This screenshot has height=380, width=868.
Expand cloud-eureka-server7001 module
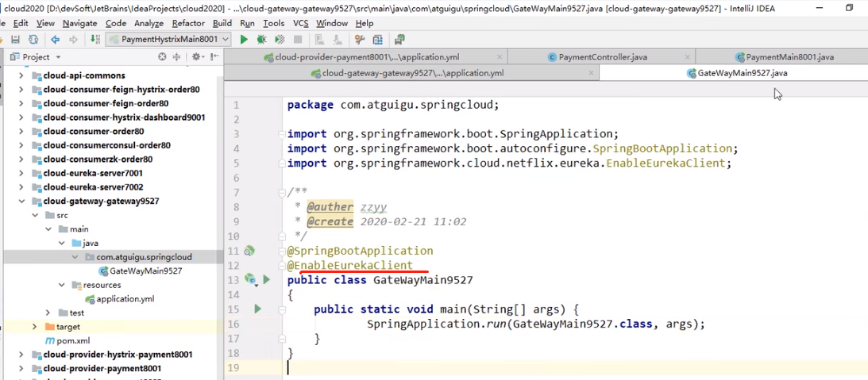(21, 173)
